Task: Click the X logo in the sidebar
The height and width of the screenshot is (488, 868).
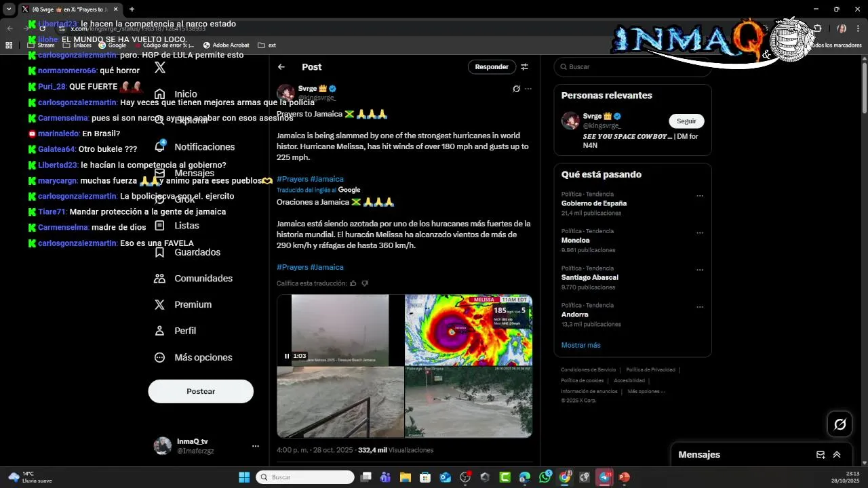Action: pos(160,67)
